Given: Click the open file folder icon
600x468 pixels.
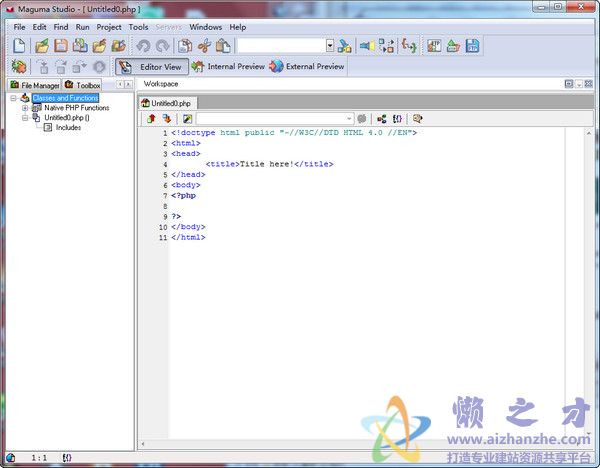Looking at the screenshot, I should pos(42,46).
